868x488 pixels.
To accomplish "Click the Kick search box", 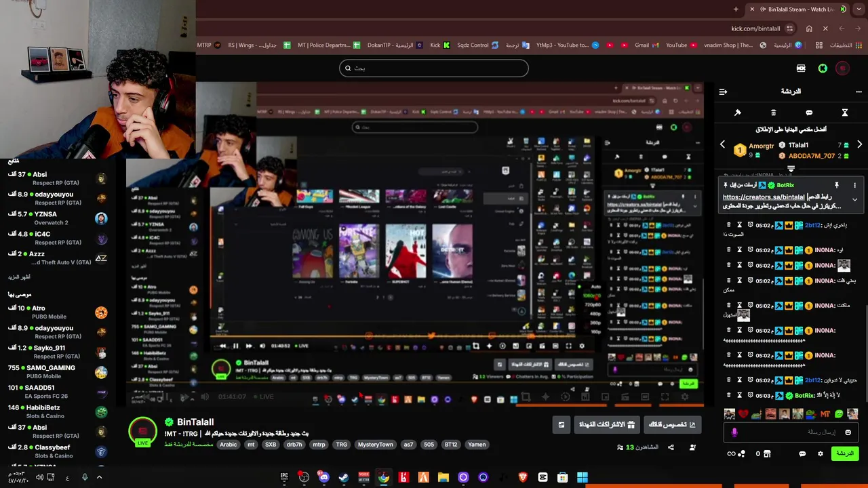I will (x=433, y=68).
